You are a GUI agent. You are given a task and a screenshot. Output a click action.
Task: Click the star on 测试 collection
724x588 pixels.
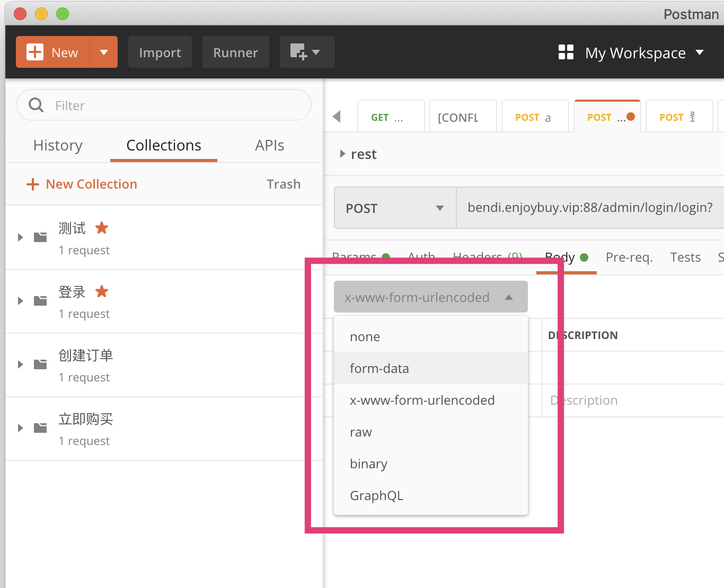[102, 228]
